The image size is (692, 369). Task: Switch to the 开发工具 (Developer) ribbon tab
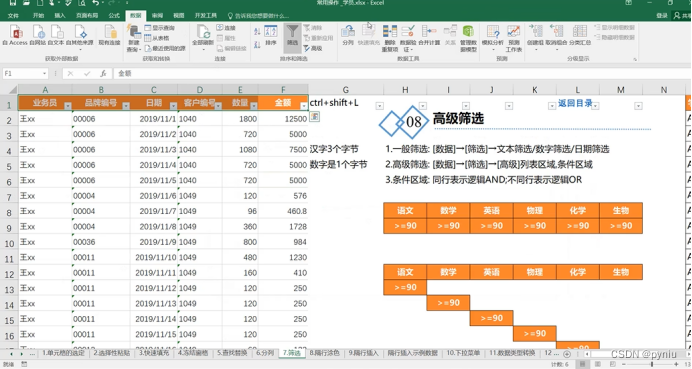pos(206,15)
